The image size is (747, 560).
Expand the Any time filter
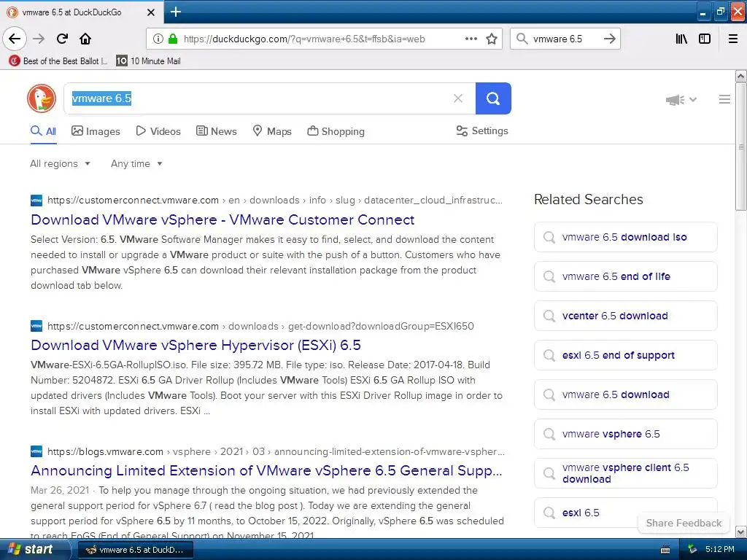click(x=136, y=164)
